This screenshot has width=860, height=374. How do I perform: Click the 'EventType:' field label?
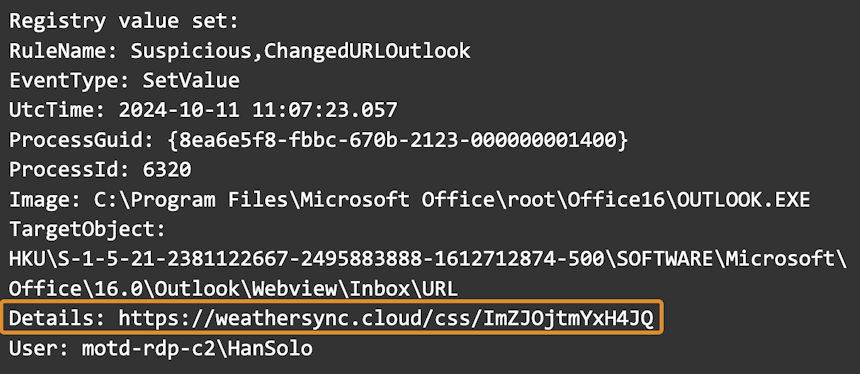(70, 81)
